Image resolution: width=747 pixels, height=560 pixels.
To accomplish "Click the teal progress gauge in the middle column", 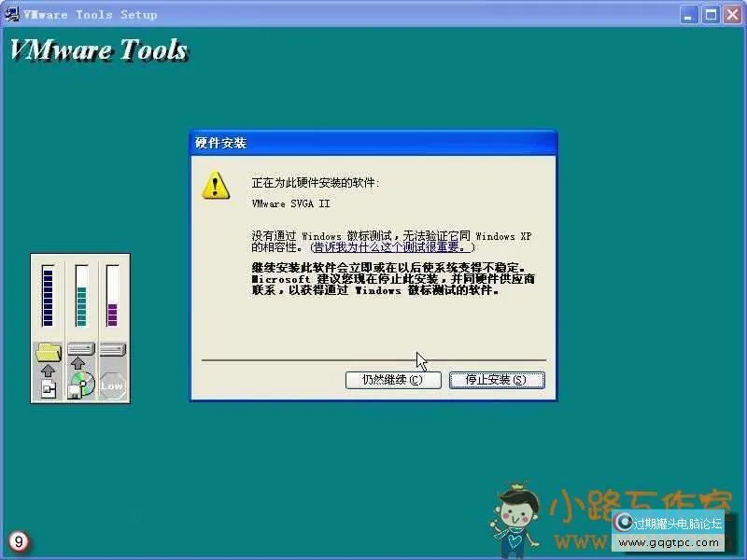I will [81, 305].
